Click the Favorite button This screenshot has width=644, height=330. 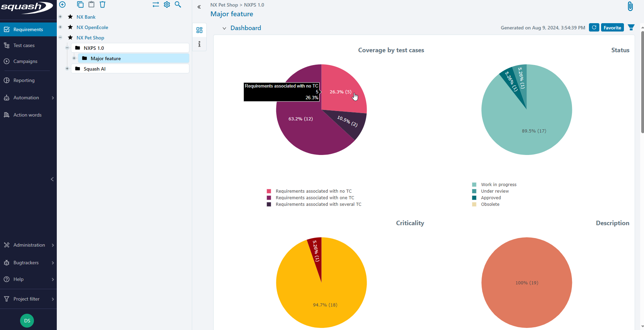(612, 28)
